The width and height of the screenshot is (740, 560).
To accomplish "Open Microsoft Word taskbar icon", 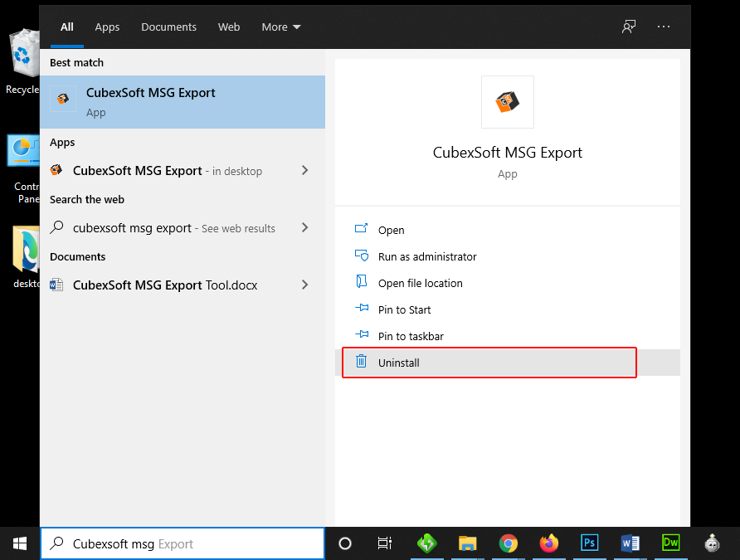I will [630, 543].
